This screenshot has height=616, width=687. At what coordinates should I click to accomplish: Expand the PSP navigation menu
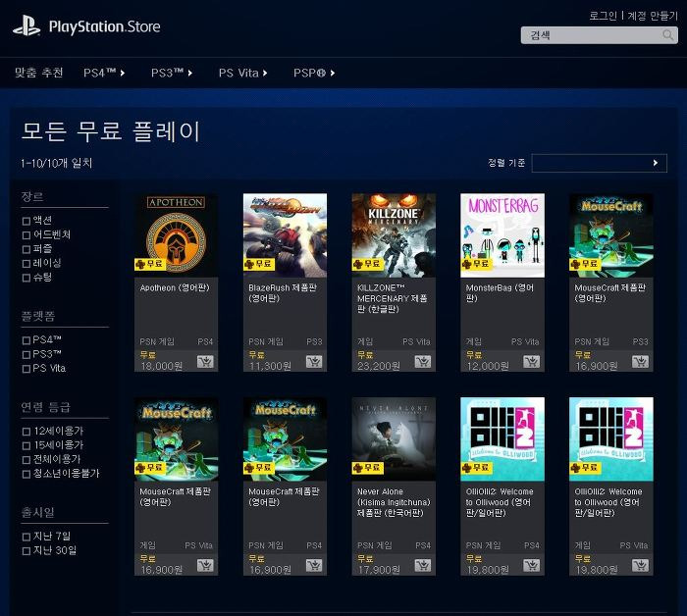point(314,73)
